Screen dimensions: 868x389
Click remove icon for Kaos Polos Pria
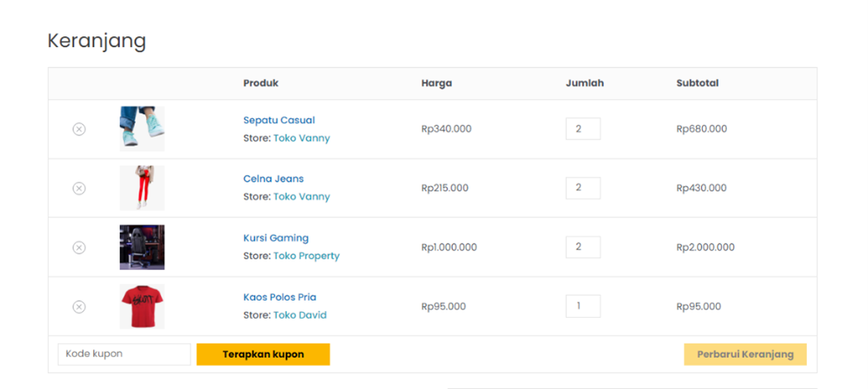coord(79,307)
